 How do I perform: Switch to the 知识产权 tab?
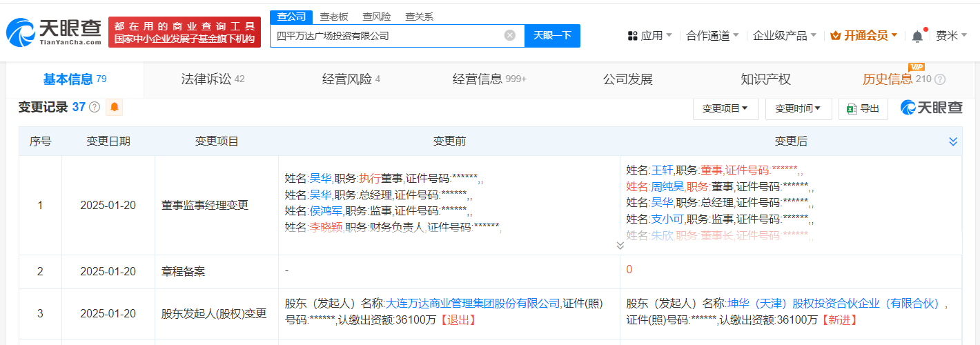[x=765, y=79]
